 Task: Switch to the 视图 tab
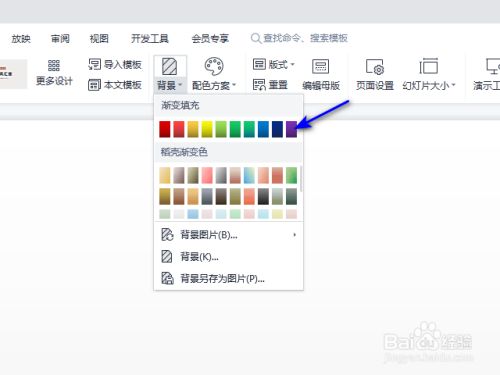tap(99, 39)
